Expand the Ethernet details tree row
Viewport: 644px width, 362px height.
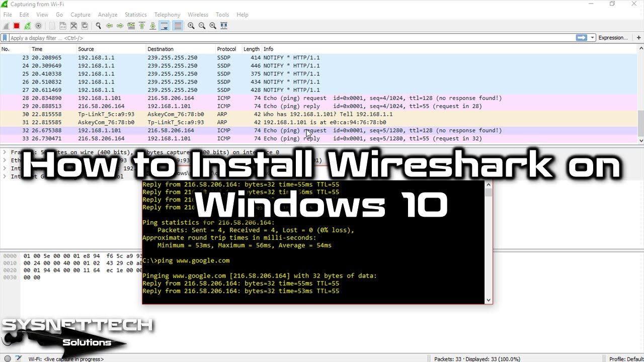[x=5, y=160]
